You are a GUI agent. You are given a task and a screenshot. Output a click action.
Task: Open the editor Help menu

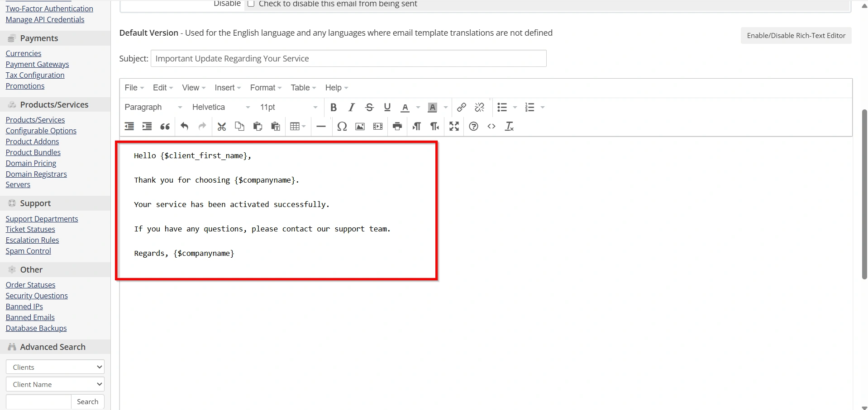tap(336, 88)
